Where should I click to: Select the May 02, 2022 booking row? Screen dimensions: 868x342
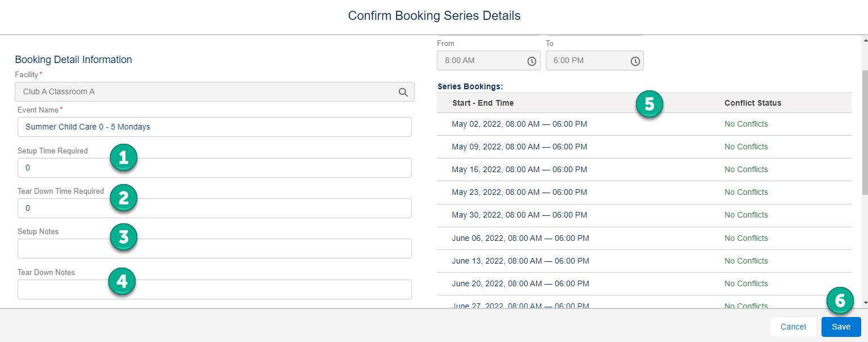(x=519, y=124)
